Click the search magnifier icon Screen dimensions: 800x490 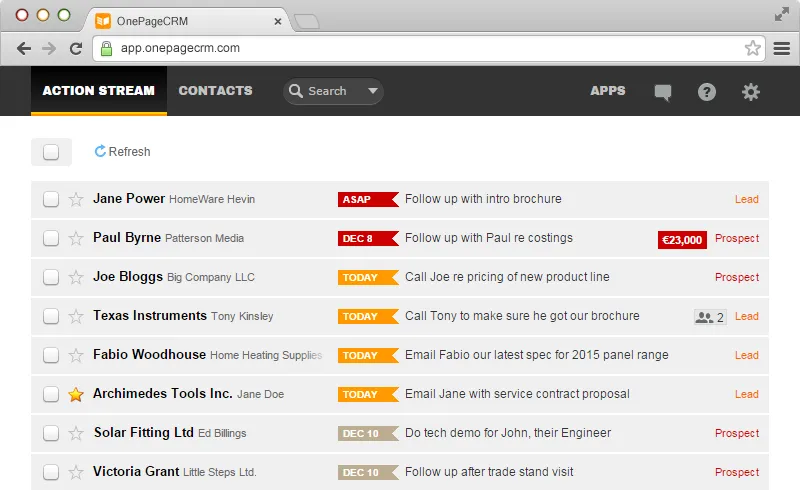click(x=296, y=91)
